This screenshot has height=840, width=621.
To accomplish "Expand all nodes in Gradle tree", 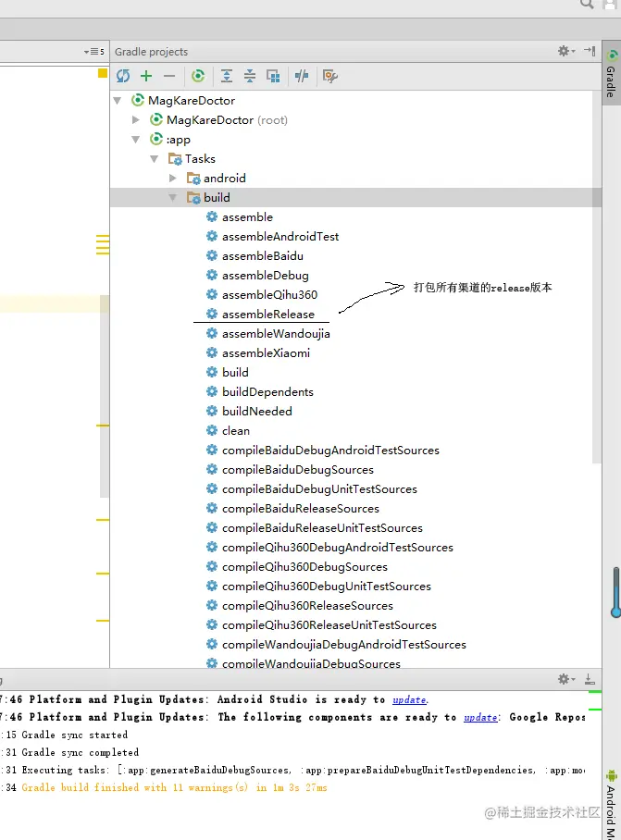I will 227,76.
